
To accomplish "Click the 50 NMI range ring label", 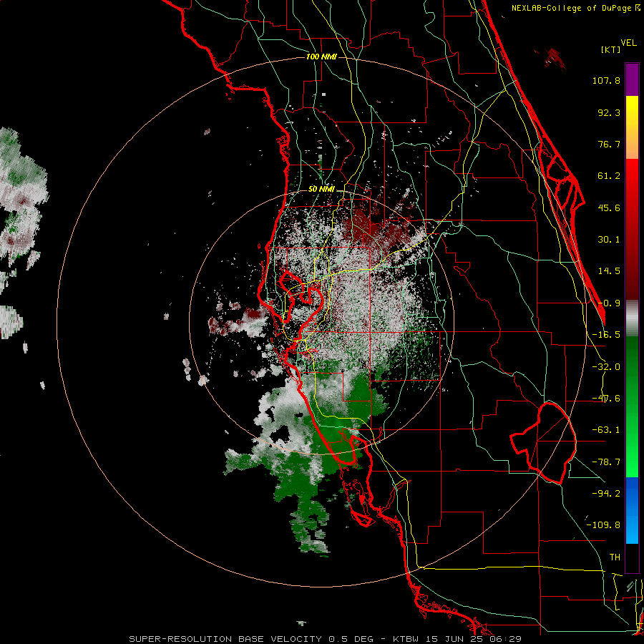I will (321, 190).
